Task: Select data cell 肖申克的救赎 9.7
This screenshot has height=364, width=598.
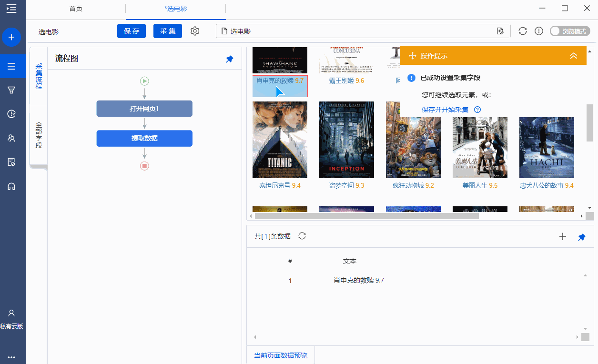Action: [x=359, y=280]
